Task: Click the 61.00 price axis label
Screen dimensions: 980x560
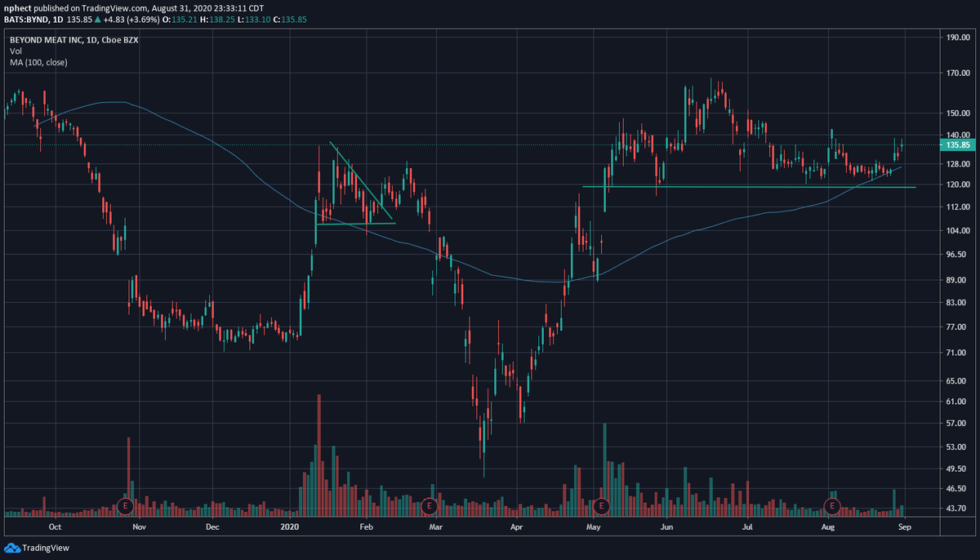Action: 956,402
